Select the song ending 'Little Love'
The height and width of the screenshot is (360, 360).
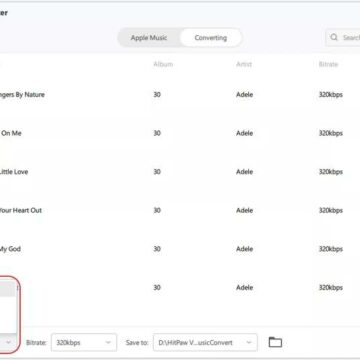coord(14,172)
